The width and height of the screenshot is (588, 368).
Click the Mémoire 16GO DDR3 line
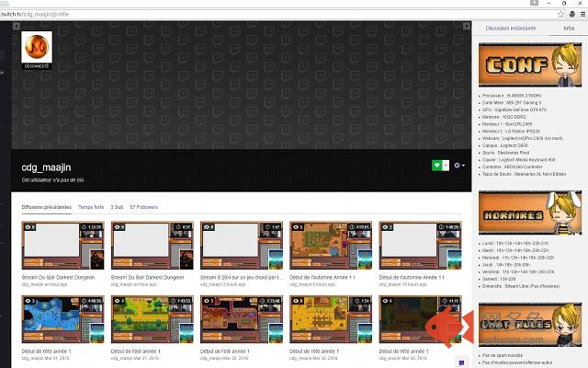503,117
